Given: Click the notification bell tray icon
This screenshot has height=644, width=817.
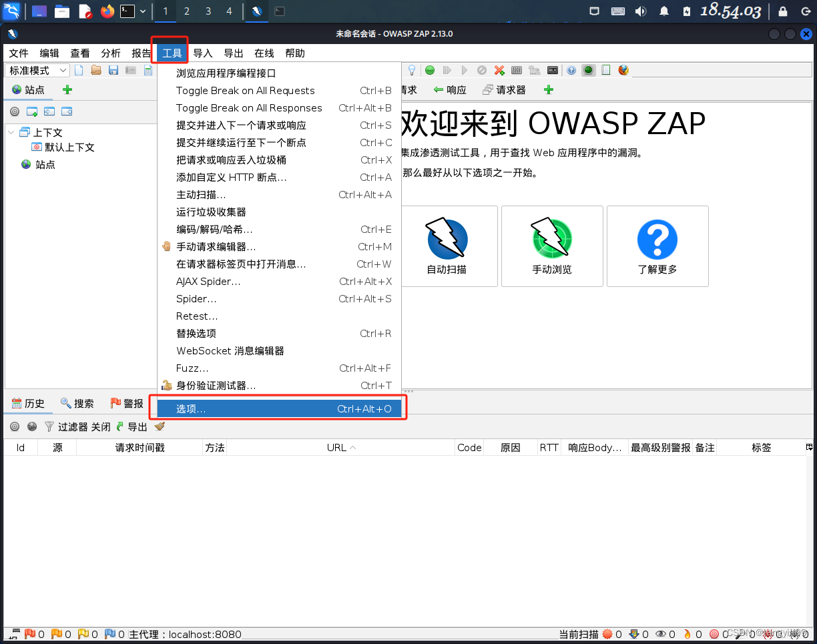Looking at the screenshot, I should tap(664, 11).
